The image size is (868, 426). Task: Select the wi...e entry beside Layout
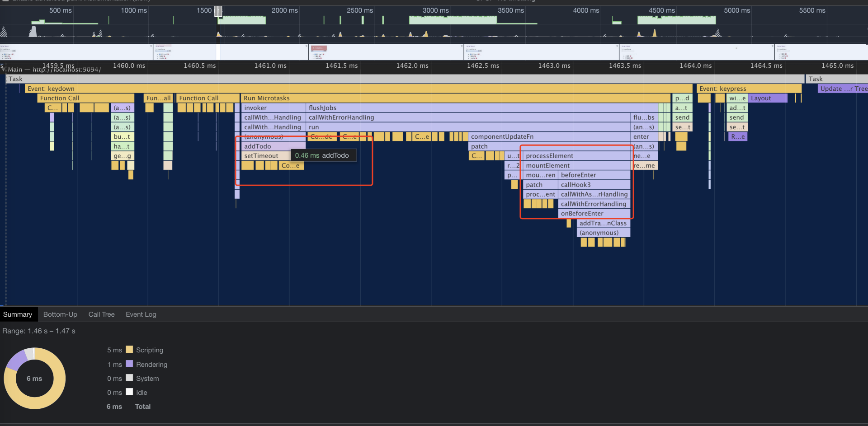[737, 98]
